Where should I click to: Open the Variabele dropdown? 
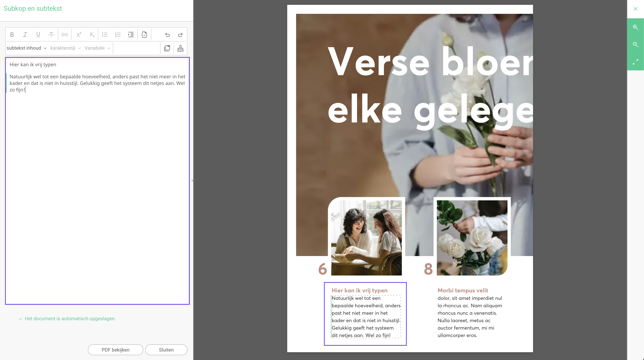click(97, 48)
